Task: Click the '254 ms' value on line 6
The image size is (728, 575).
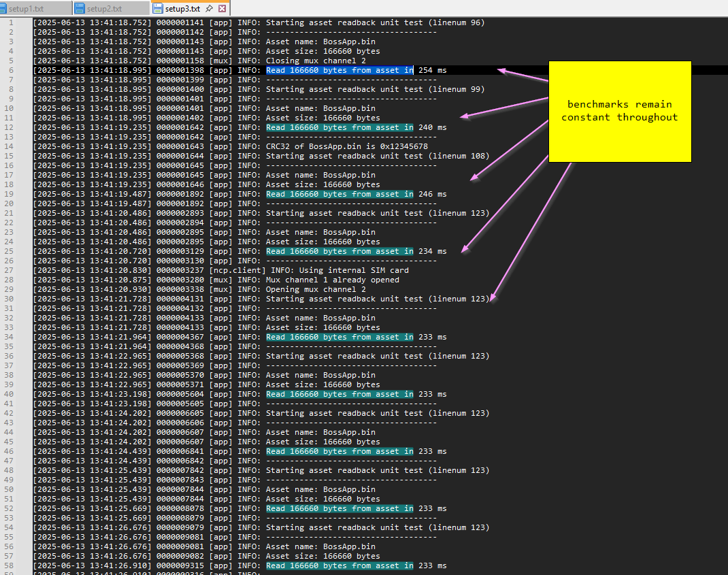Action: 432,70
